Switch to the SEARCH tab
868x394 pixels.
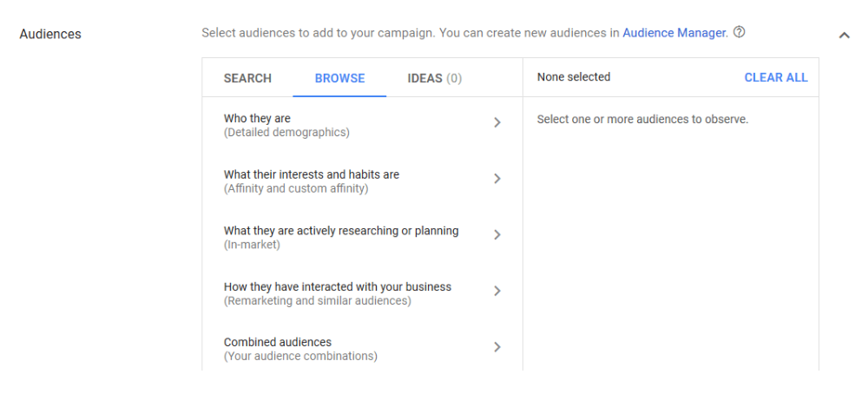(x=247, y=78)
